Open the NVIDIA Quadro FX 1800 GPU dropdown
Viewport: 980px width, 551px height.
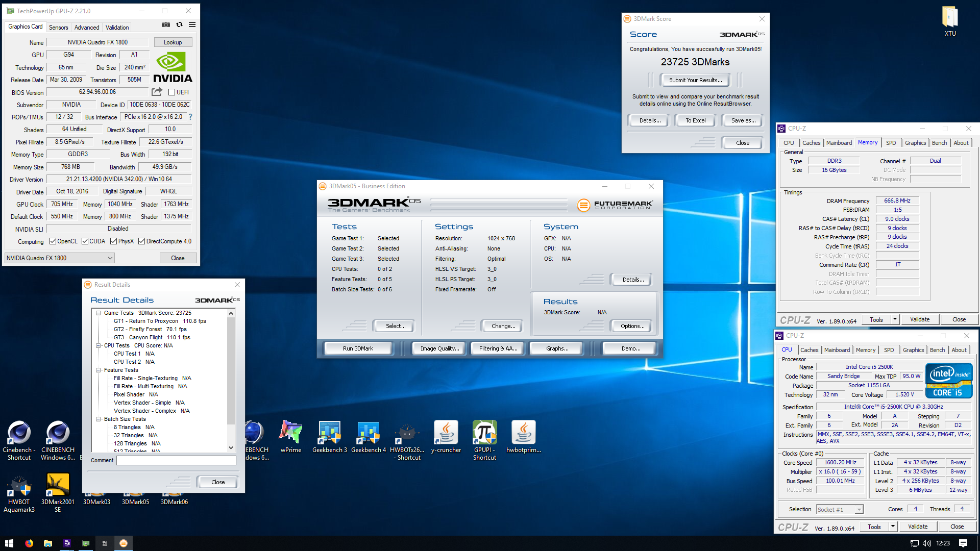(x=60, y=258)
